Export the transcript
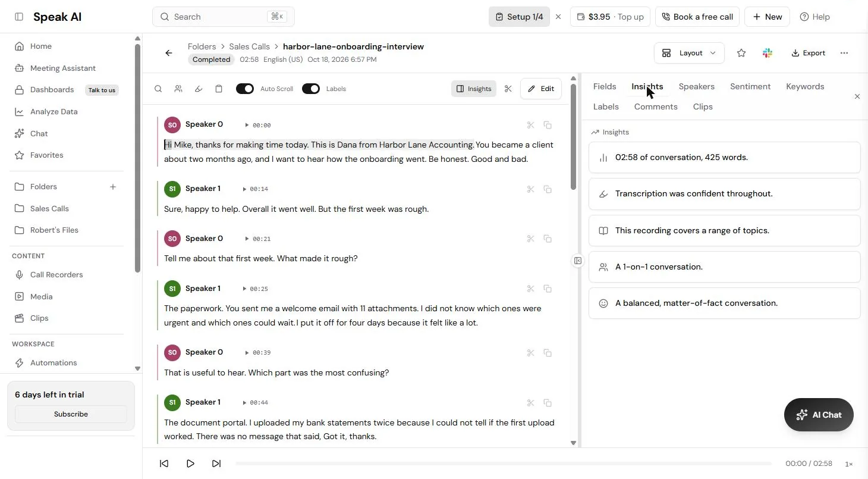 tap(809, 53)
